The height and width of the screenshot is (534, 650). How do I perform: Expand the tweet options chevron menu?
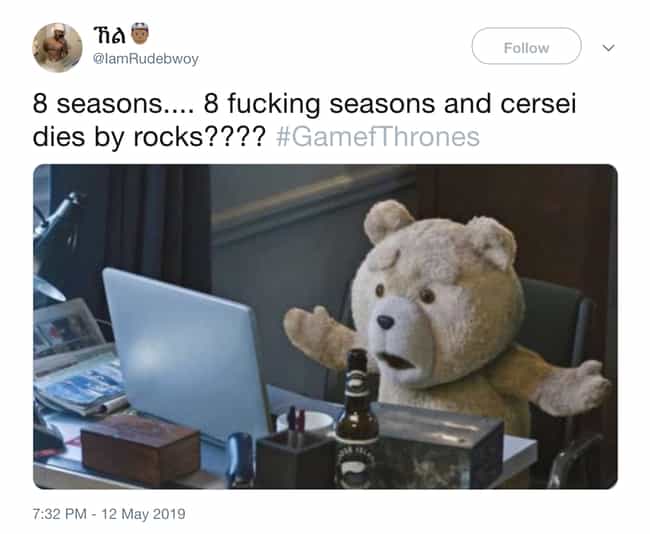[x=608, y=48]
